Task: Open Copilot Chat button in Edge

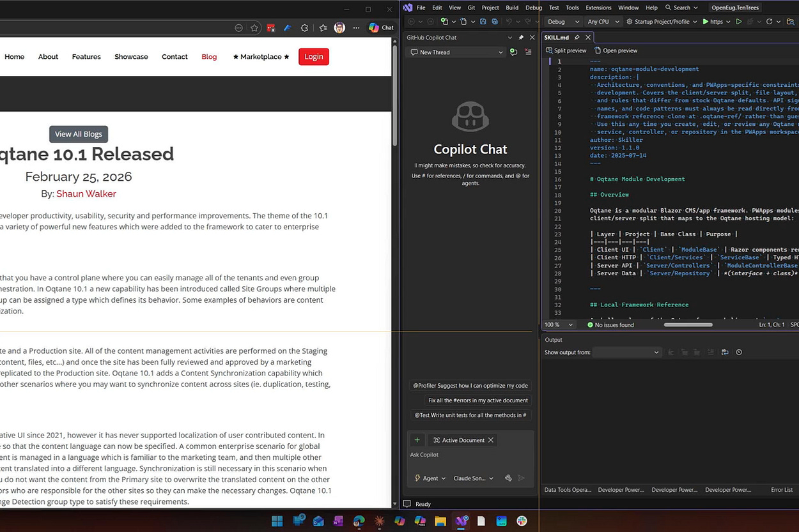Action: pyautogui.click(x=381, y=27)
